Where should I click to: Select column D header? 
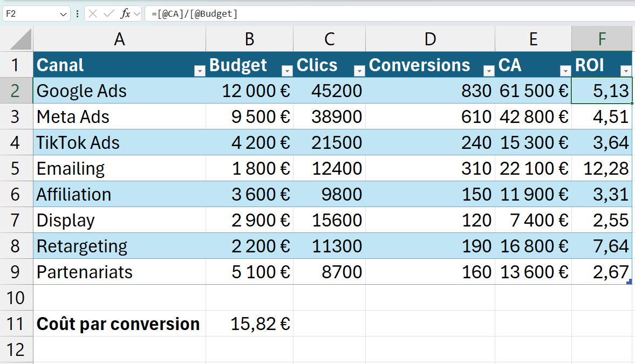tap(430, 39)
